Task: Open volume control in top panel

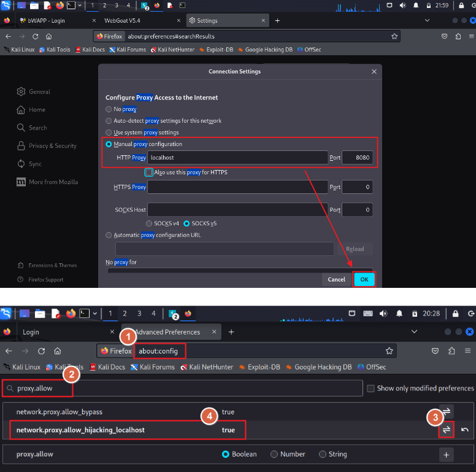Action: [x=402, y=6]
